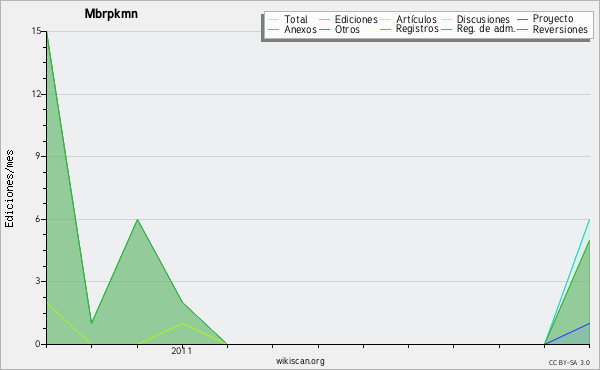This screenshot has width=600, height=370.
Task: Click the 2011 x-axis label
Action: click(181, 351)
